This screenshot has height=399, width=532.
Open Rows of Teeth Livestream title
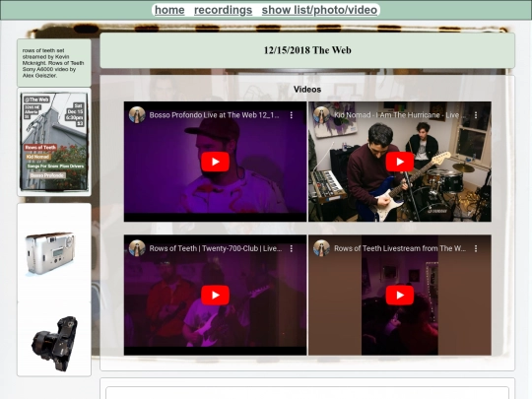[400, 248]
